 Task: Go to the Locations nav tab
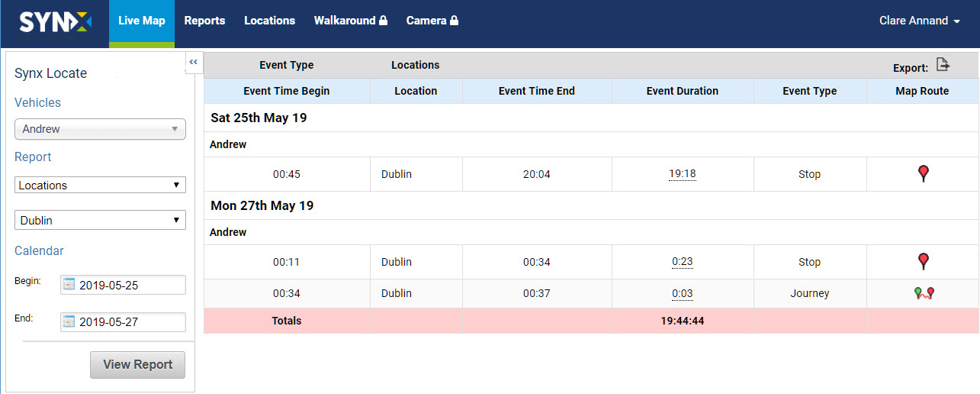269,21
